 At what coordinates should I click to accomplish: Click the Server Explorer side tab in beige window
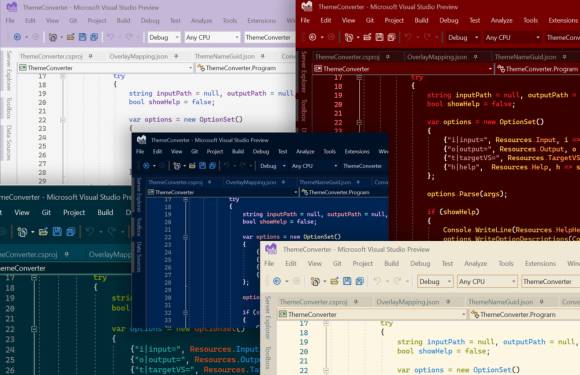(x=268, y=317)
